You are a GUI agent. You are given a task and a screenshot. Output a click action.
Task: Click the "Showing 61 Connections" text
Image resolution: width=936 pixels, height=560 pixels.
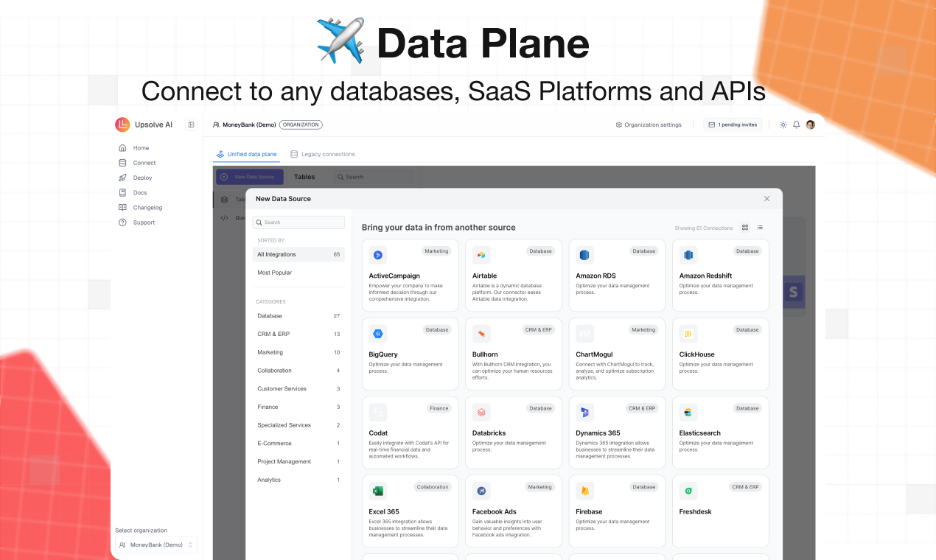[704, 228]
